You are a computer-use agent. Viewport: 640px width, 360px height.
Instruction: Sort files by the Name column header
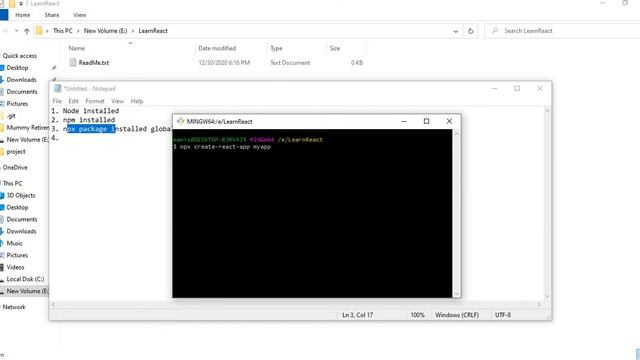coord(76,48)
